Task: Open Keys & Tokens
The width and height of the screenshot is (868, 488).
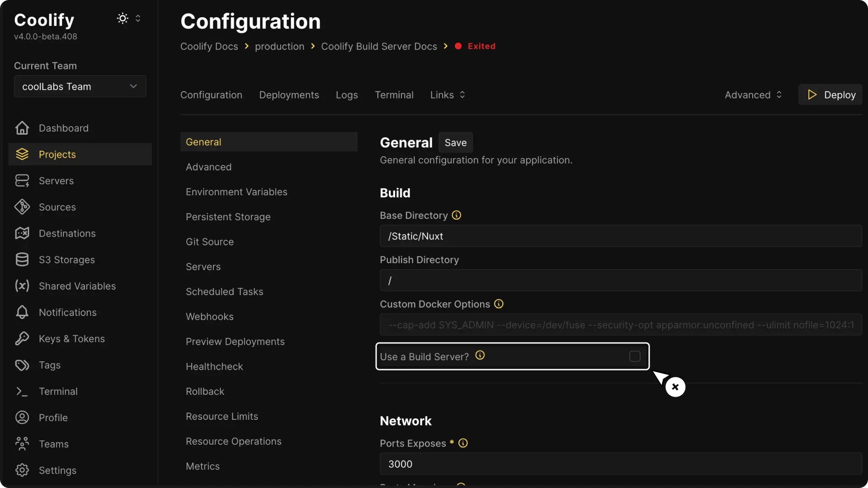Action: pyautogui.click(x=71, y=338)
